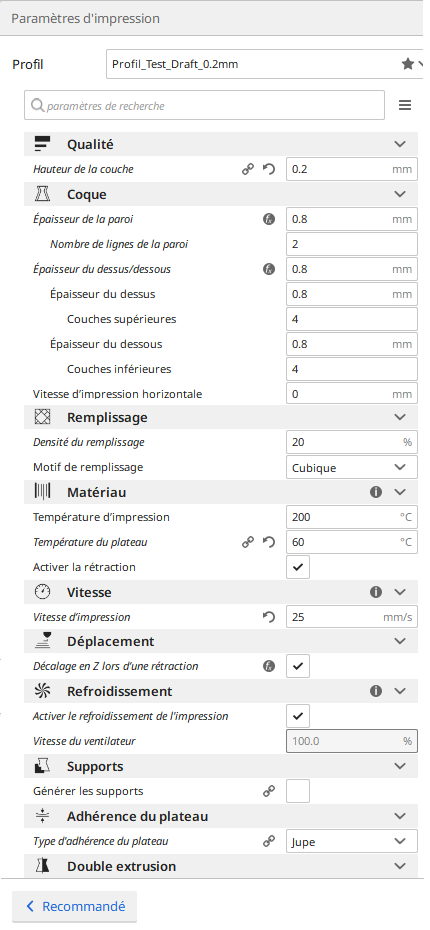Expand the Double extrusion section header
Viewport: 430px width, 930px height.
tap(221, 866)
